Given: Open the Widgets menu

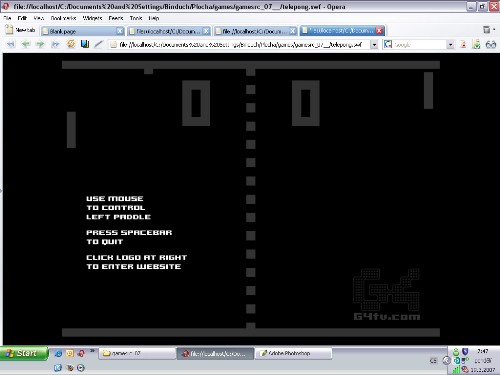Looking at the screenshot, I should pos(92,18).
